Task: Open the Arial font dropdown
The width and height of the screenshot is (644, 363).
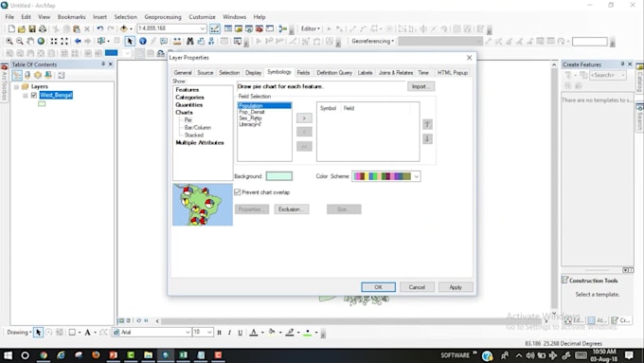Action: (x=188, y=332)
